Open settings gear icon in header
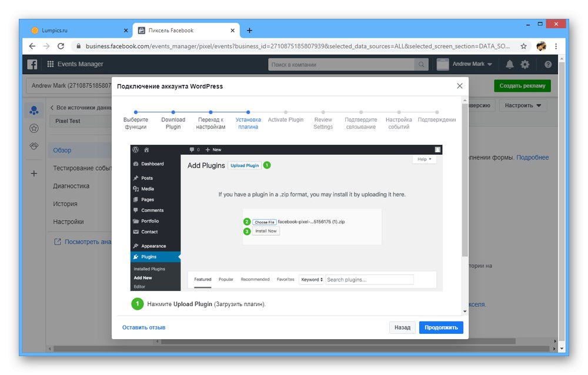 [x=525, y=64]
